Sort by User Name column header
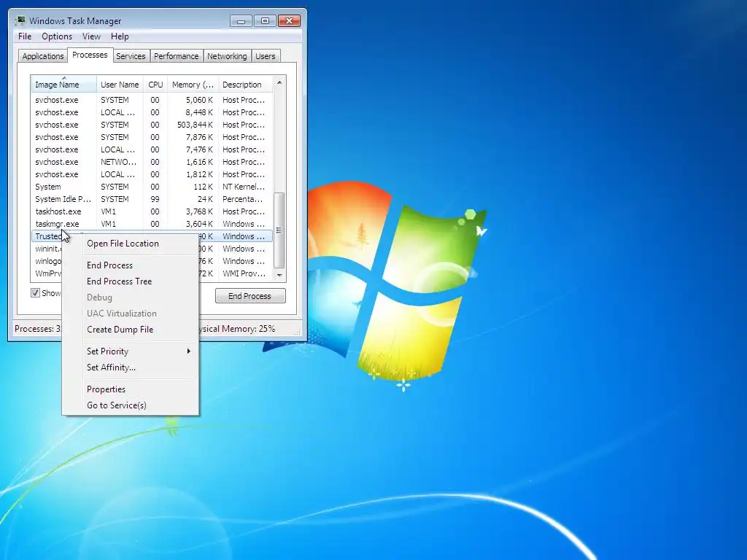 (x=120, y=85)
